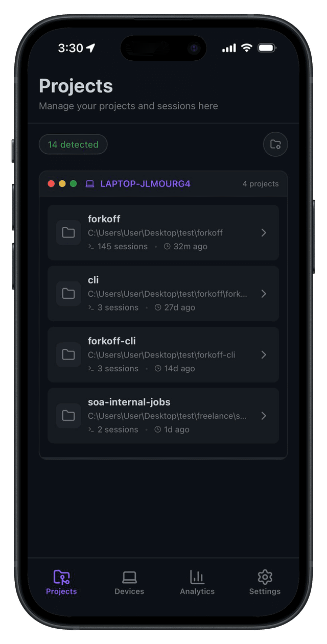
Task: Open the Settings gear icon
Action: pos(265,577)
